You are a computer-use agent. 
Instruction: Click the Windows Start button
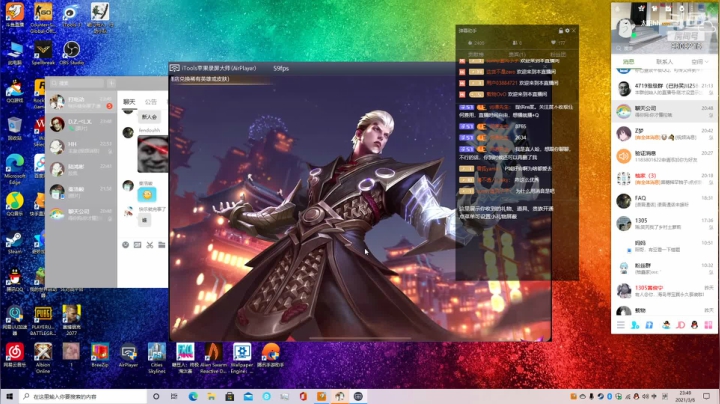pyautogui.click(x=9, y=396)
